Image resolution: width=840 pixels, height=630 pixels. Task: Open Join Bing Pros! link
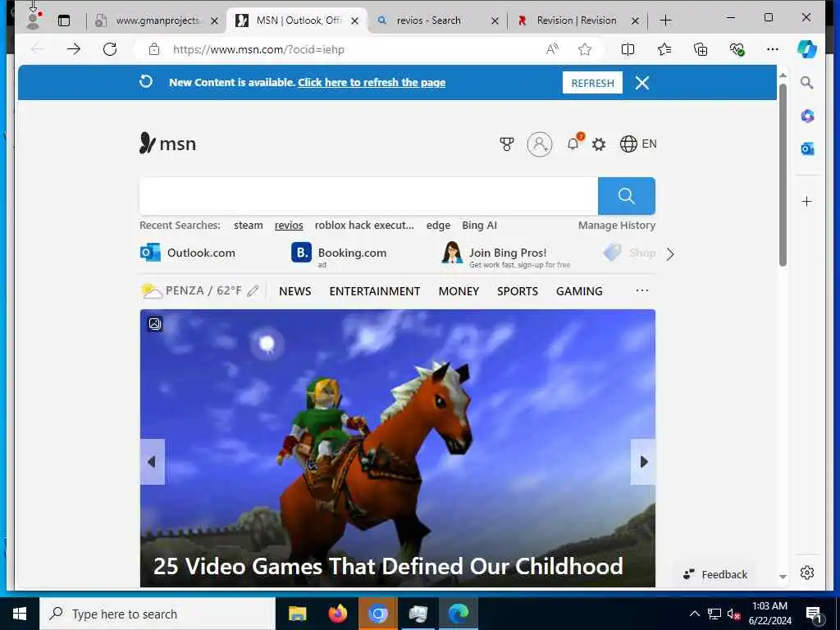tap(506, 254)
